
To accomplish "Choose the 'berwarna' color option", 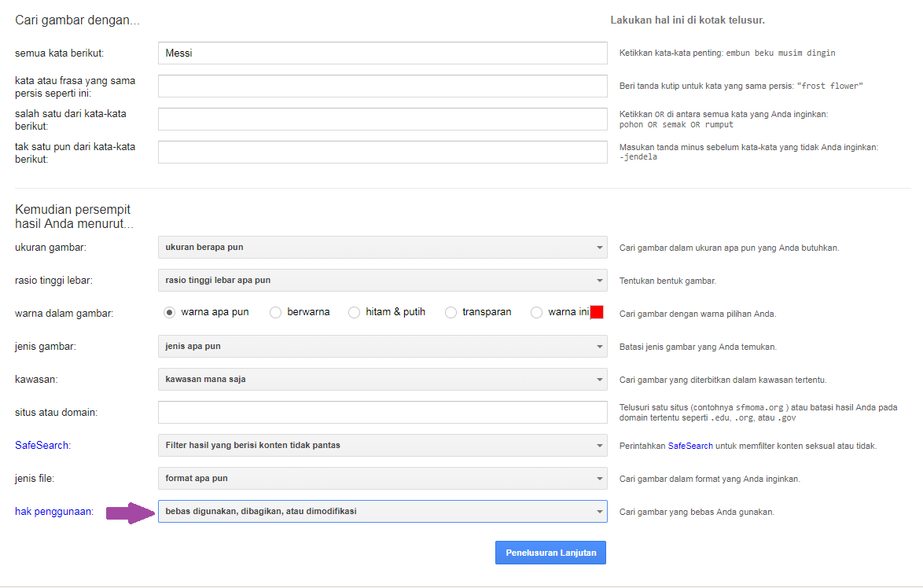I will coord(275,312).
